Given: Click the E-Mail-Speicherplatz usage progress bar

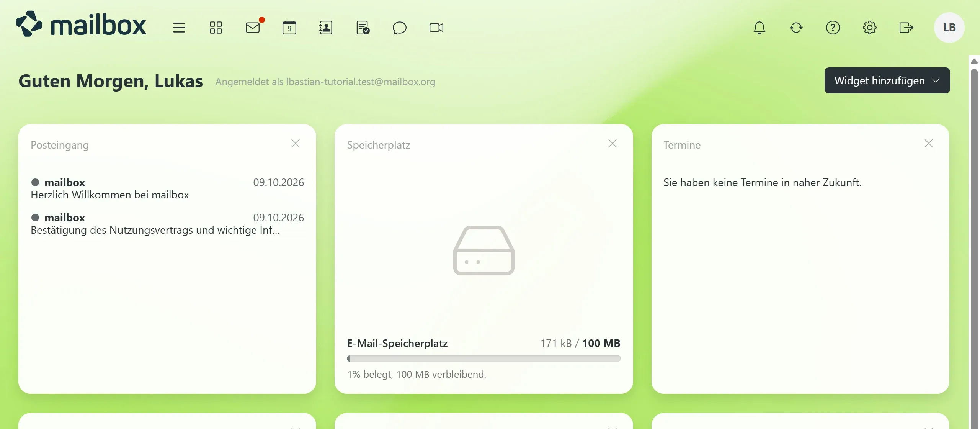Looking at the screenshot, I should (x=483, y=359).
